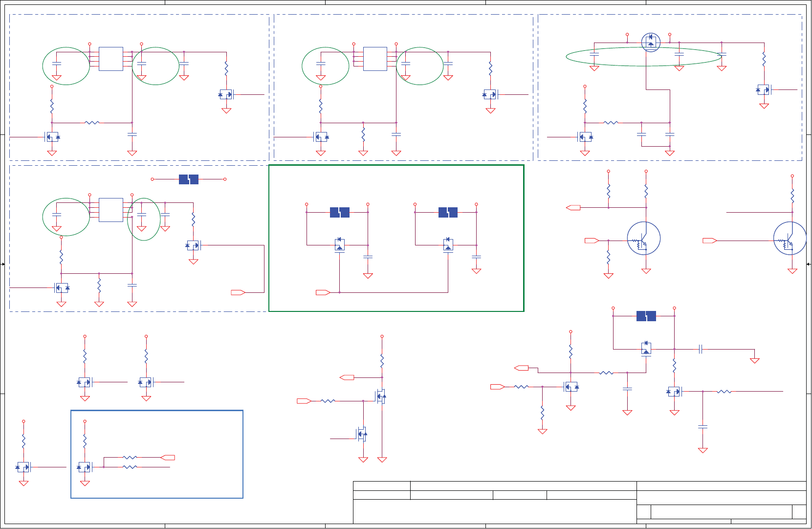Select the output port inside the blue rectangle
Viewport: 812px width, 529px height.
pyautogui.click(x=168, y=458)
